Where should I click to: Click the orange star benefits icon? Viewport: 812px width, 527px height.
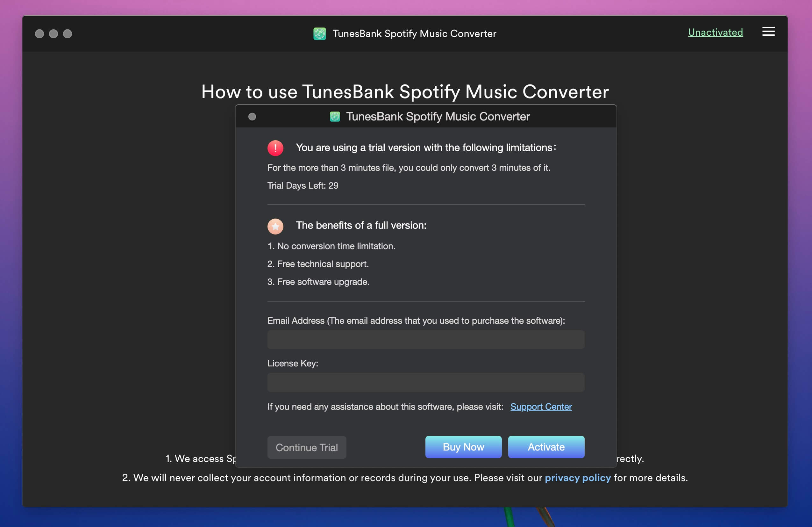[x=275, y=226]
